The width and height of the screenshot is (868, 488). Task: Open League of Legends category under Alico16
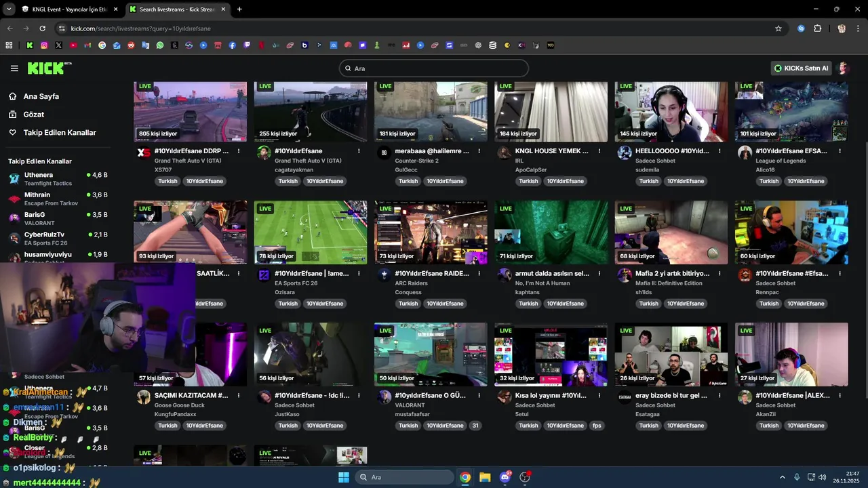coord(781,161)
